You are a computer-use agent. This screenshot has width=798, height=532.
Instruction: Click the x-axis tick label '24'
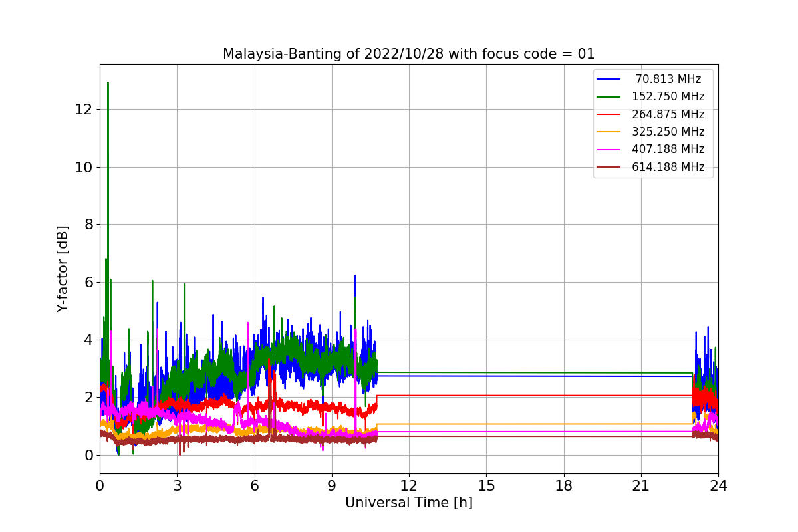718,486
